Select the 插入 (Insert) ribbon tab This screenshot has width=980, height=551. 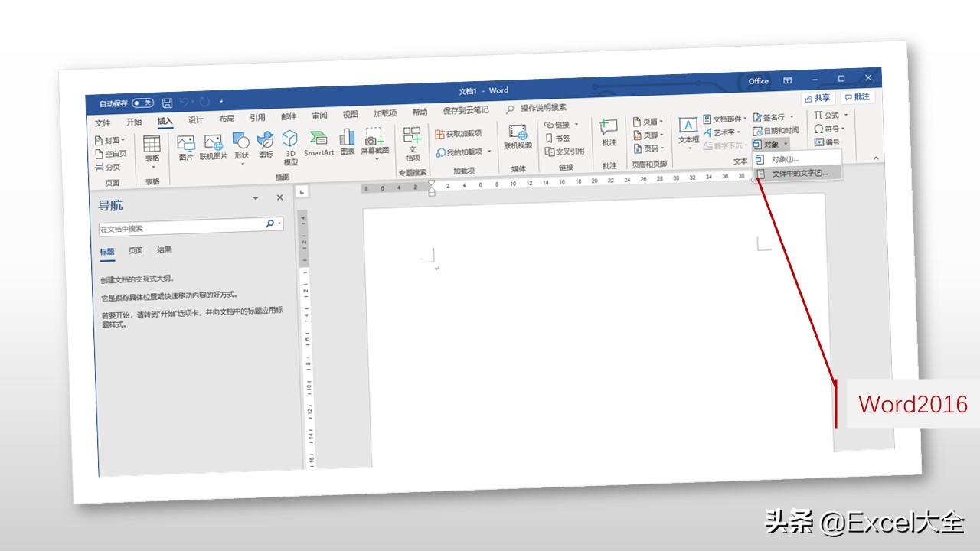165,121
